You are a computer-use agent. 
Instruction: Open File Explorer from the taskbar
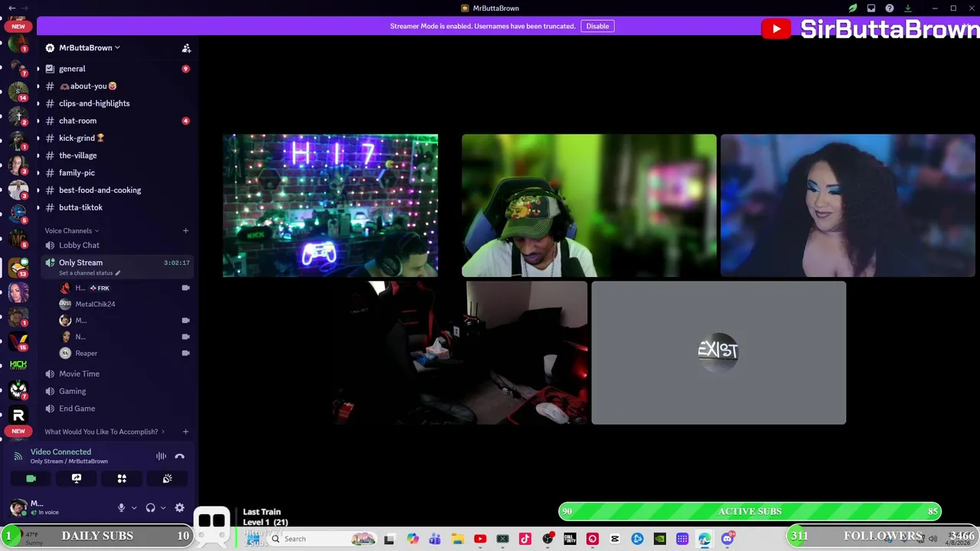pos(458,539)
